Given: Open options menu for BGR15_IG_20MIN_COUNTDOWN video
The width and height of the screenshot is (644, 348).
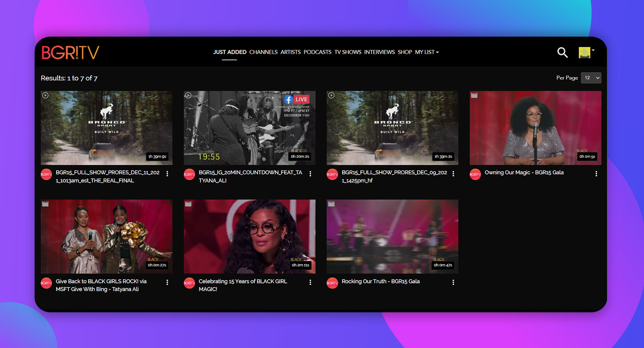Looking at the screenshot, I should click(310, 174).
